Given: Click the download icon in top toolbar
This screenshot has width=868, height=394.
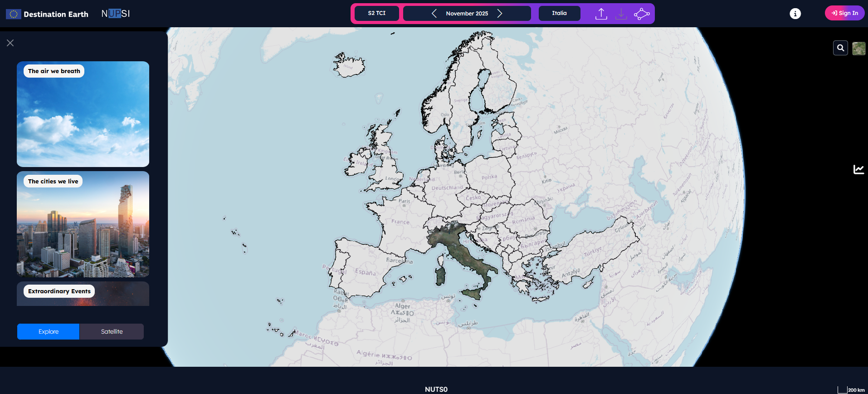Looking at the screenshot, I should [x=621, y=14].
